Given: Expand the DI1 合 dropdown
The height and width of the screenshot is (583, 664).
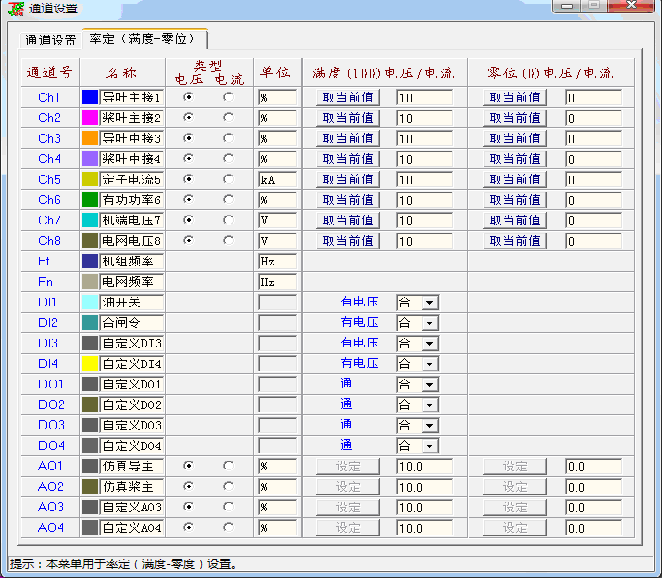Looking at the screenshot, I should click(429, 303).
